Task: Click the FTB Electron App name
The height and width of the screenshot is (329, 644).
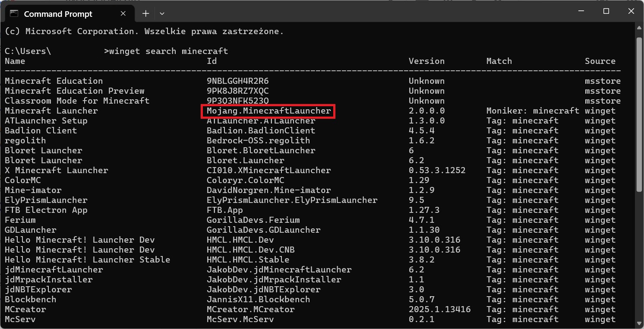Action: coord(46,210)
